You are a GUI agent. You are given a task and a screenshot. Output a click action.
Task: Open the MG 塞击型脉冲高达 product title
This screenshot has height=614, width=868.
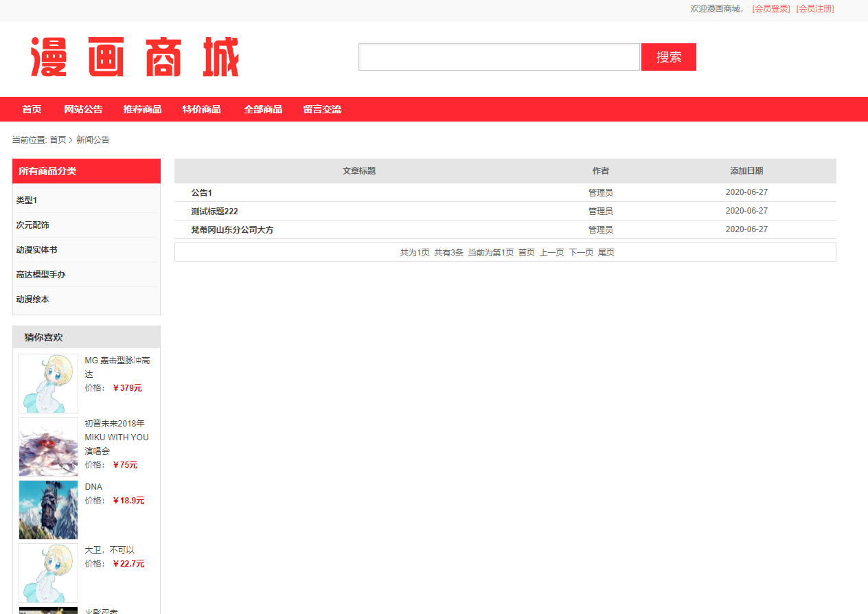[x=117, y=367]
